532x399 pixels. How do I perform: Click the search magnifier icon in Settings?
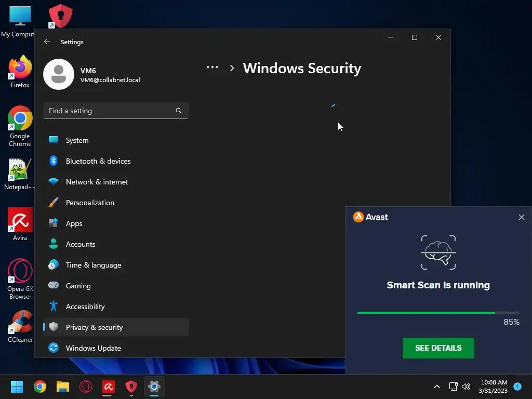click(x=179, y=111)
